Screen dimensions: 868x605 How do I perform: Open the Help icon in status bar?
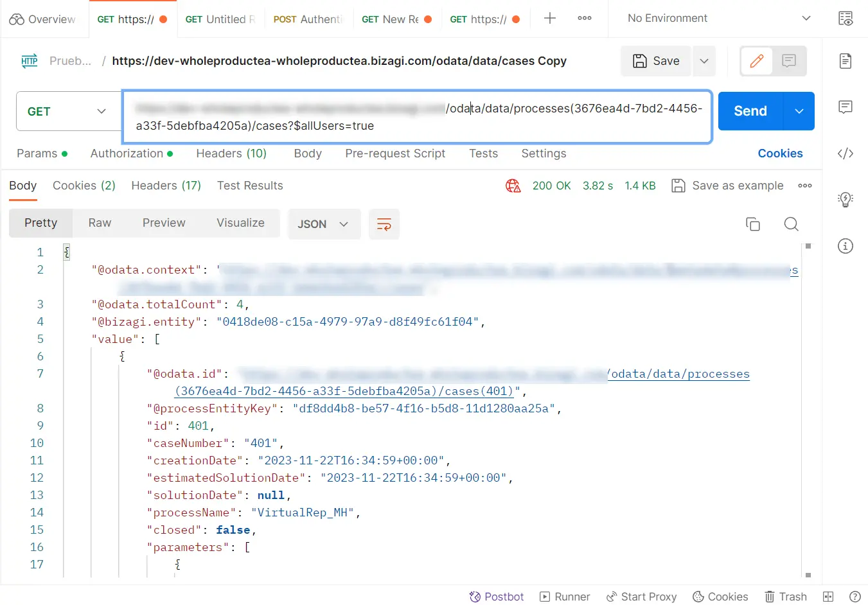(x=855, y=597)
